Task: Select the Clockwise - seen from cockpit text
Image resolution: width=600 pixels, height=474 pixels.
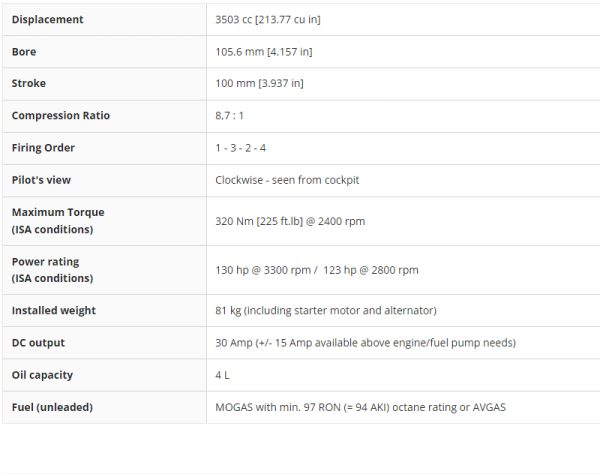Action: click(x=287, y=180)
